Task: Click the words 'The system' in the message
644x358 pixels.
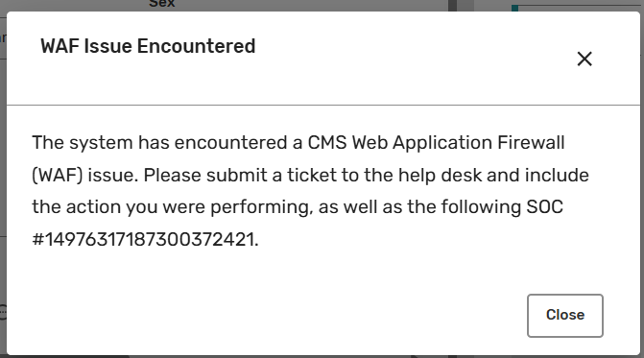Action: (83, 143)
